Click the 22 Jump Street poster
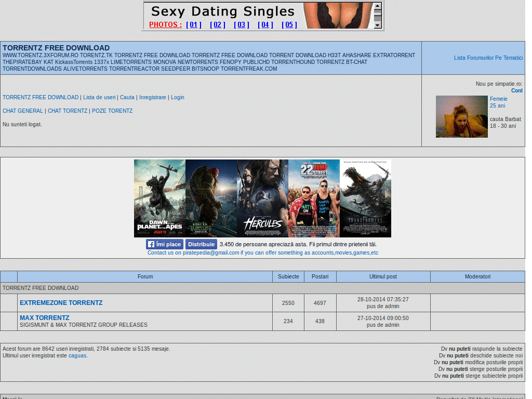Screen dimensions: 532x399 pyautogui.click(x=314, y=198)
